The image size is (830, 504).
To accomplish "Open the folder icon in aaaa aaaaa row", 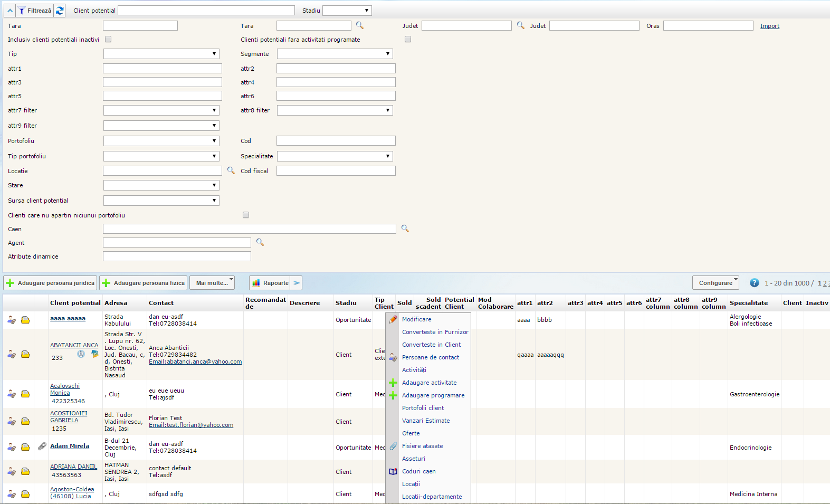I will pyautogui.click(x=25, y=320).
